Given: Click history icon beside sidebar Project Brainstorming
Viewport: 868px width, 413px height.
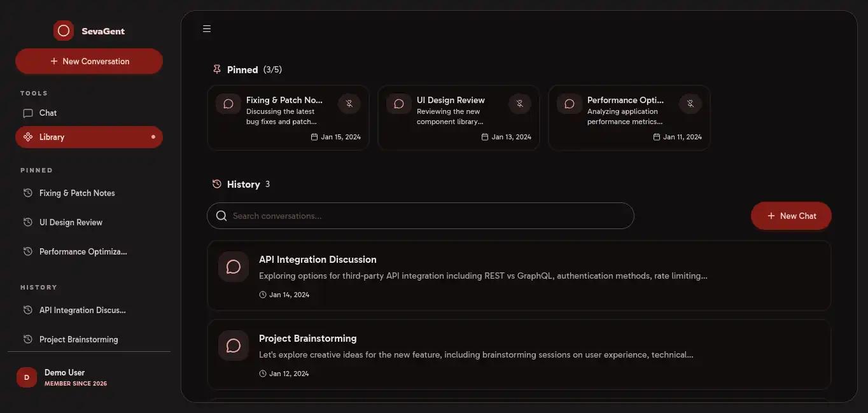Looking at the screenshot, I should (28, 339).
